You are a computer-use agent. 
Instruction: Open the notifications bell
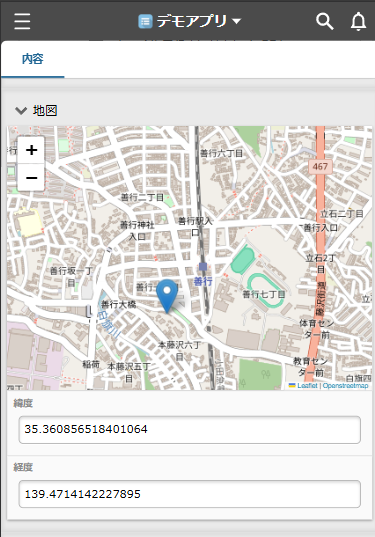(358, 21)
